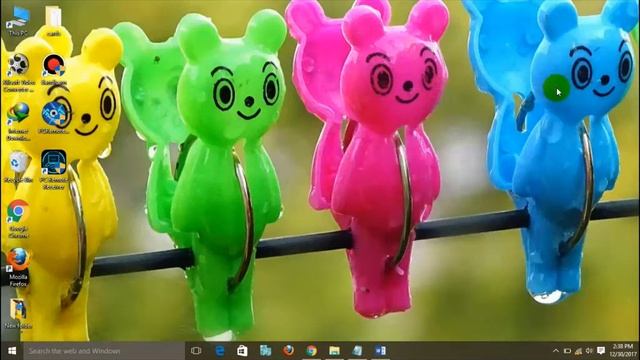Image resolution: width=640 pixels, height=360 pixels.
Task: Select the This PC desktop shortcut
Action: click(18, 20)
